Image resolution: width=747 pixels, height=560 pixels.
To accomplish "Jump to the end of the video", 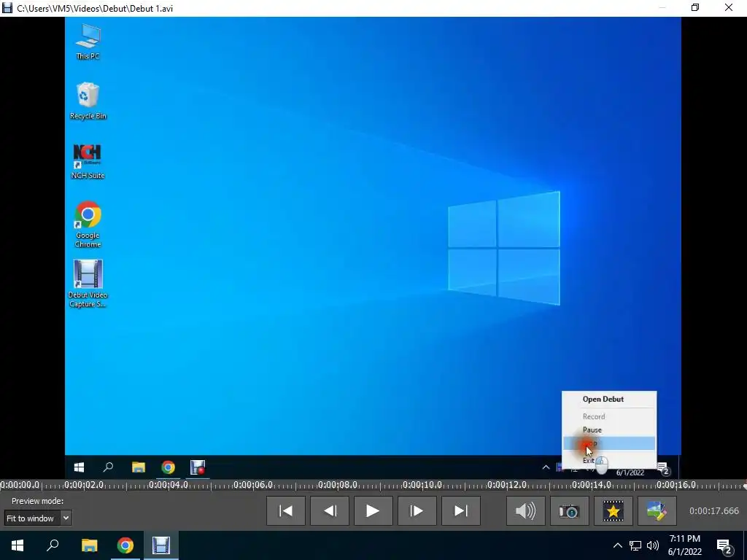I will [x=461, y=511].
